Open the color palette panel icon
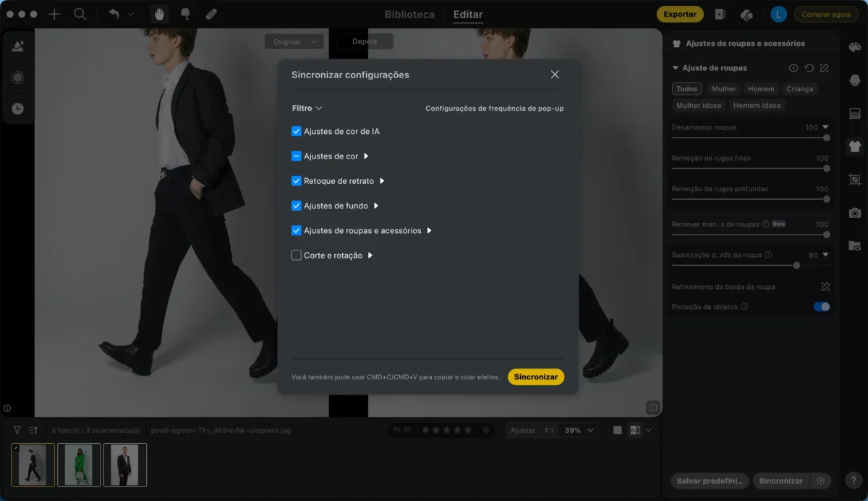This screenshot has width=868, height=501. pos(855,47)
